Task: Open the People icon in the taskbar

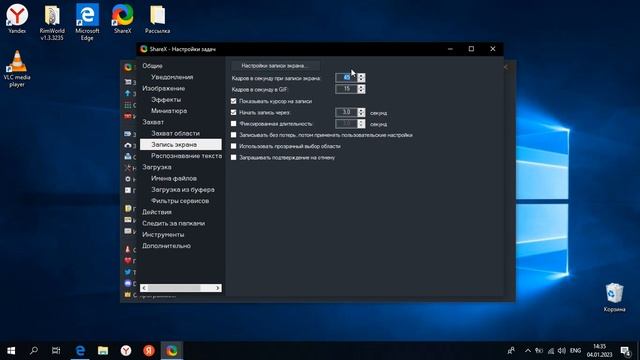Action: (511, 351)
